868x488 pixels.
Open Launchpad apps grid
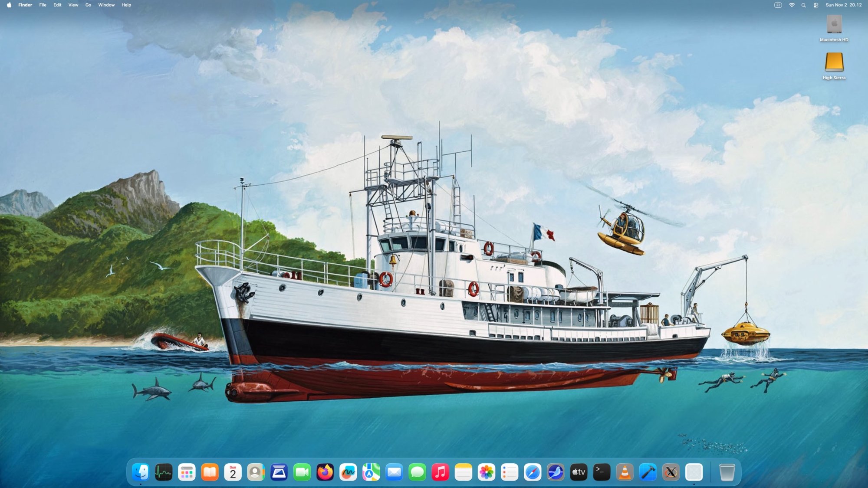pos(187,472)
